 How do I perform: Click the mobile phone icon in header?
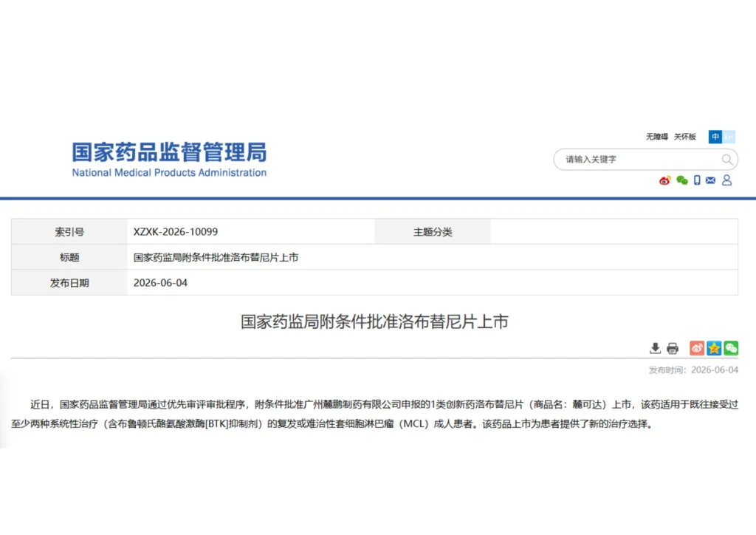(697, 180)
